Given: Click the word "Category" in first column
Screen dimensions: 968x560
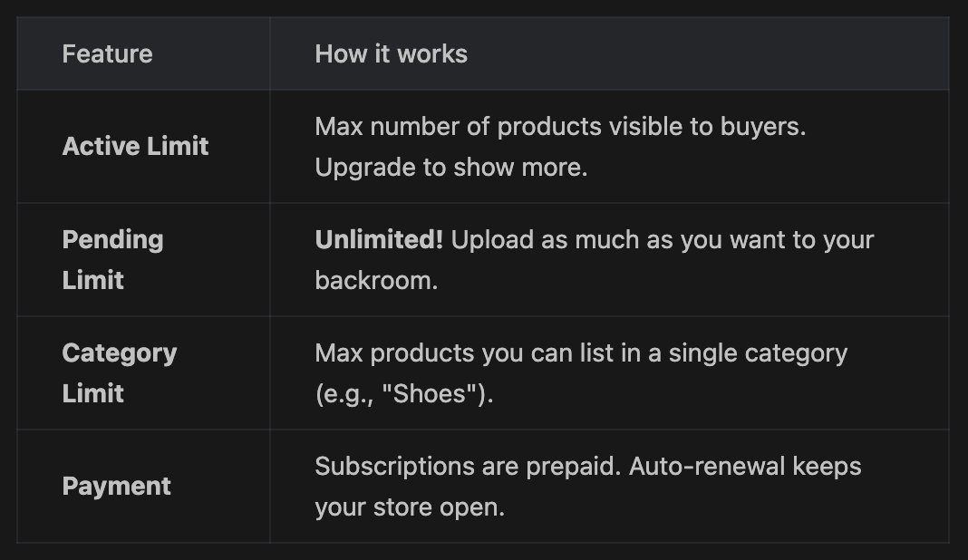Looking at the screenshot, I should click(x=119, y=353).
